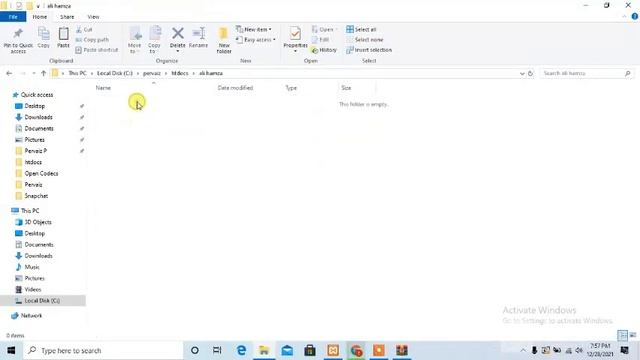Click History in the Open group
640x360 pixels.
pyautogui.click(x=324, y=50)
